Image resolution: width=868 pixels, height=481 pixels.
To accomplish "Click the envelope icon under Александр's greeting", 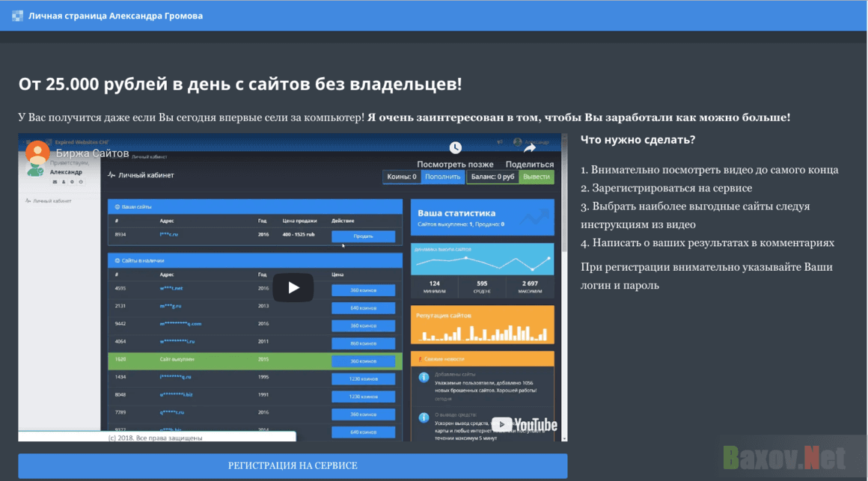I will [55, 183].
